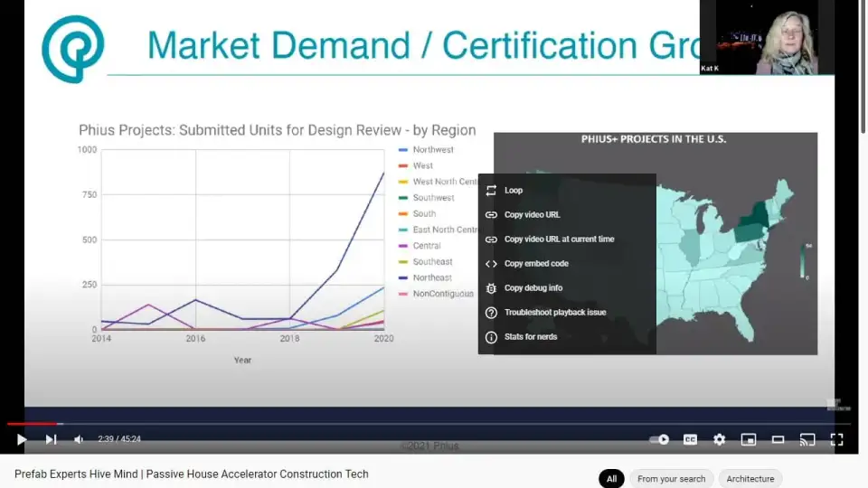This screenshot has height=488, width=868.
Task: Skip to next video
Action: click(51, 439)
